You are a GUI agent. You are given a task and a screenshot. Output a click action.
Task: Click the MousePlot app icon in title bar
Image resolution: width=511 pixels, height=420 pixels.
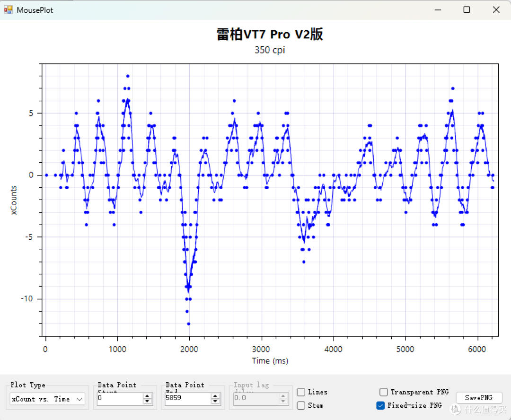point(8,10)
